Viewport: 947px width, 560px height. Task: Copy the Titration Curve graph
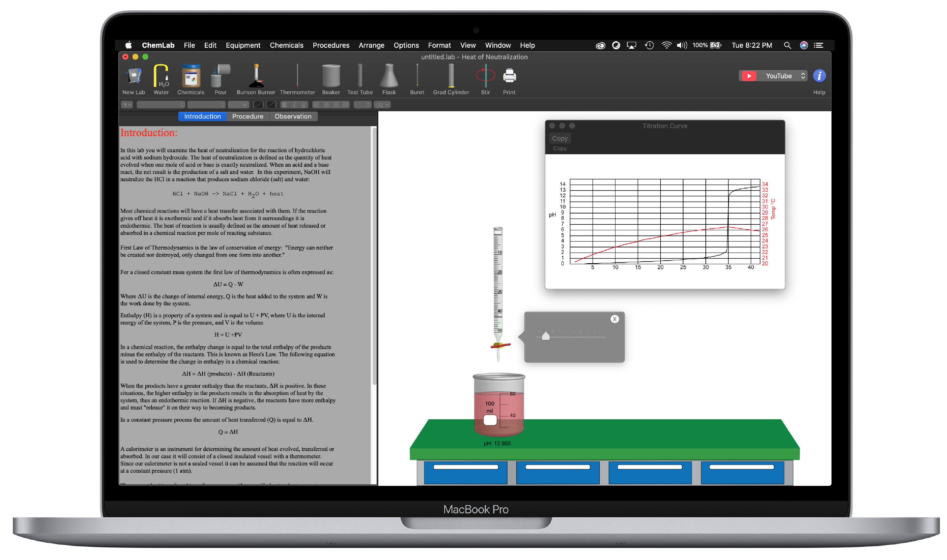pos(560,138)
